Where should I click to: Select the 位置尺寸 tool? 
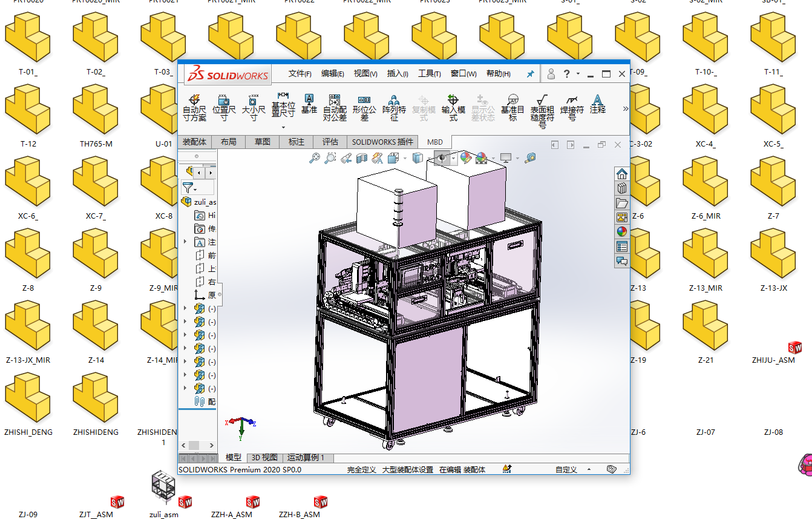coord(224,108)
